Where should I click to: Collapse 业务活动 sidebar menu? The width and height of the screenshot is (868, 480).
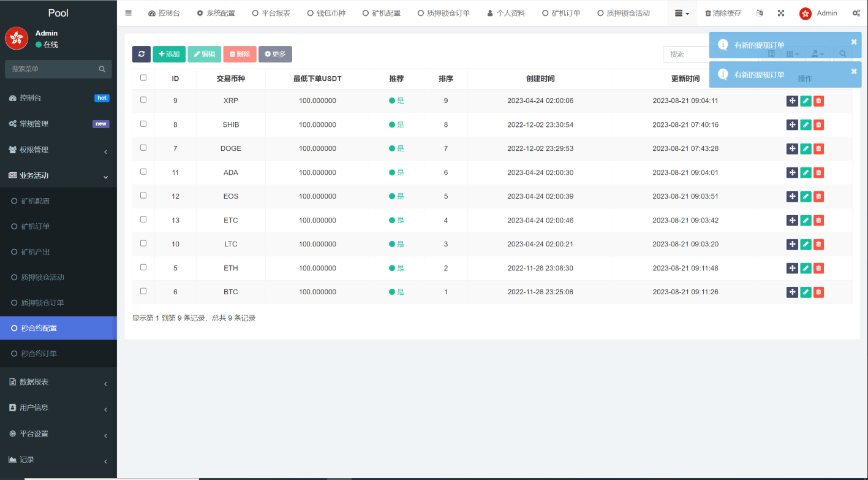[58, 175]
